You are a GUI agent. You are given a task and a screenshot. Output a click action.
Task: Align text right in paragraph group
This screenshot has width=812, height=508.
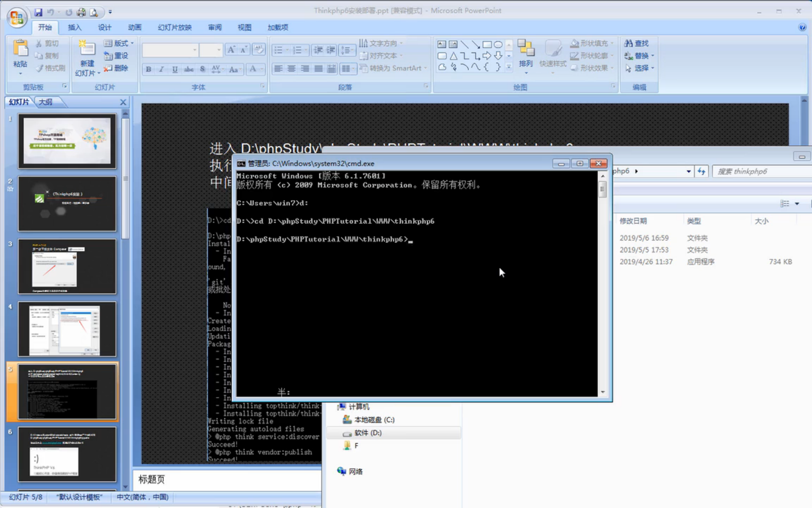(x=305, y=69)
